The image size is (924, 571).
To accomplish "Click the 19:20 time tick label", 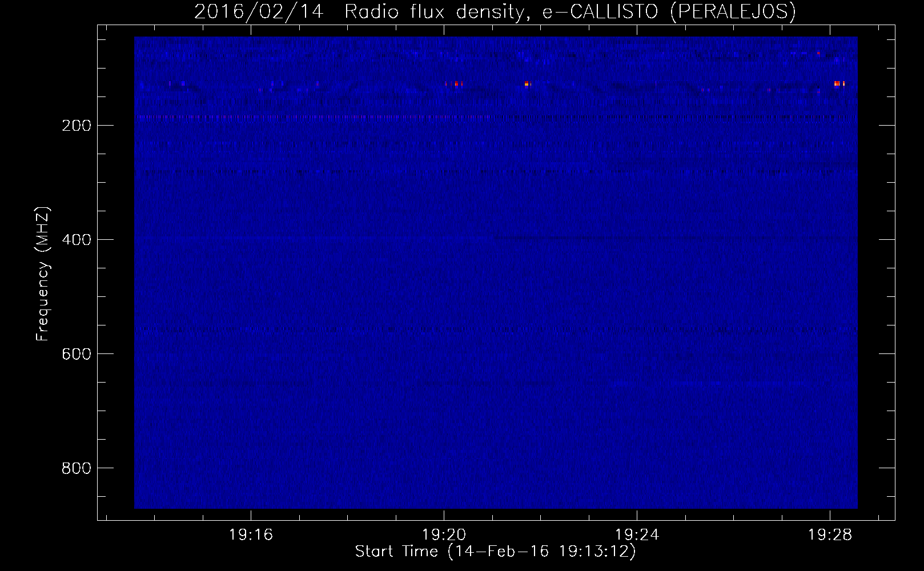I will tap(444, 535).
